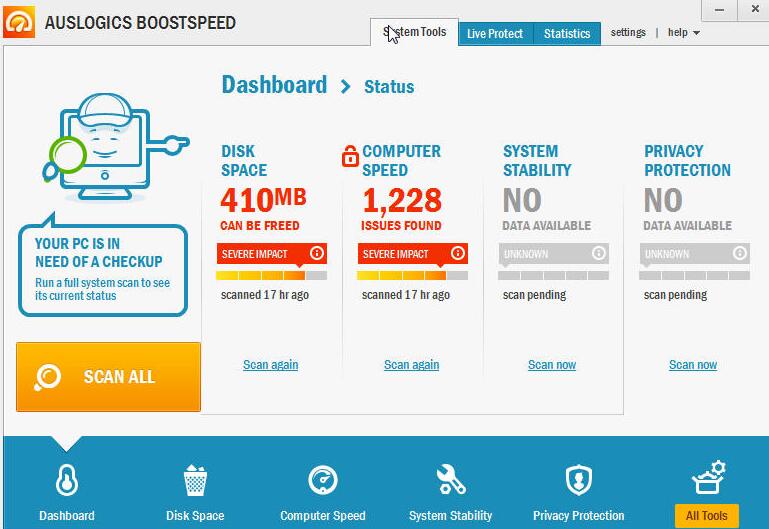Click the All Tools yellow button
Image resolution: width=769 pixels, height=529 pixels.
click(x=707, y=516)
